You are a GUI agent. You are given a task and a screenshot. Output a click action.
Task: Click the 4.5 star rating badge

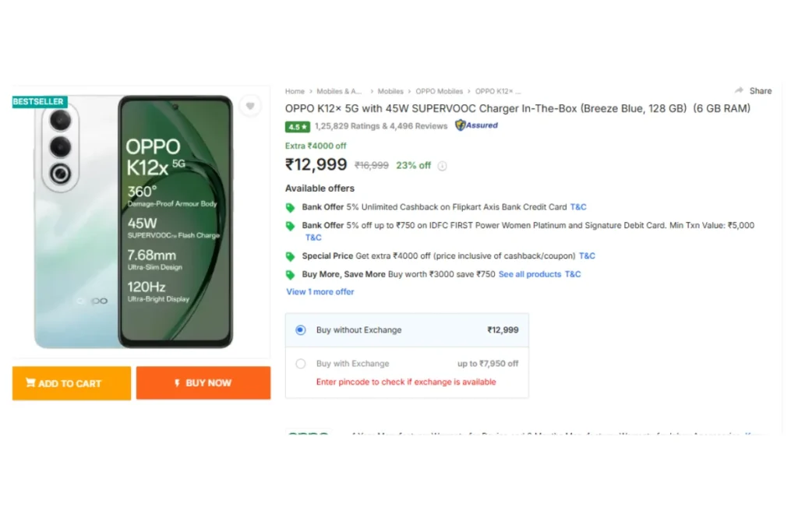(x=297, y=127)
